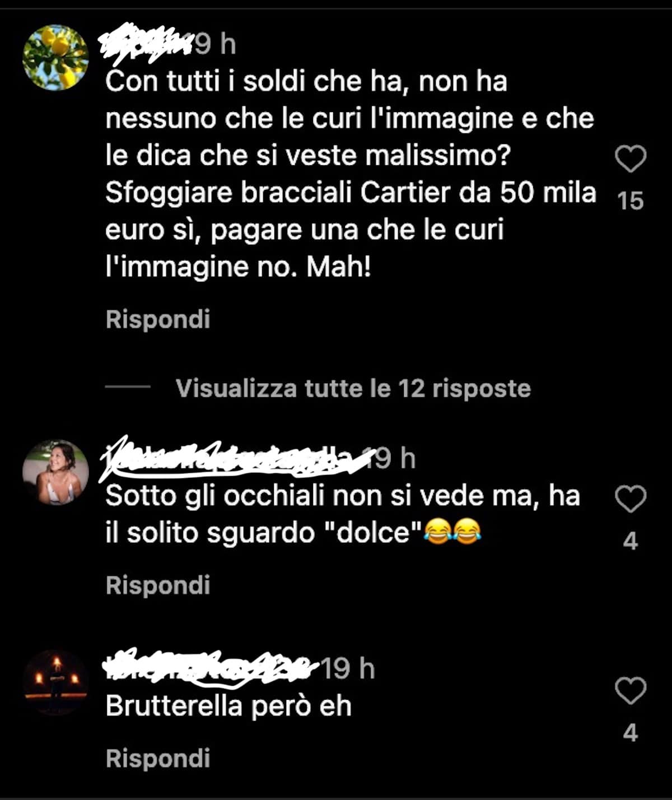
Task: Select the "Brutterella però eh" comment text
Action: [228, 706]
